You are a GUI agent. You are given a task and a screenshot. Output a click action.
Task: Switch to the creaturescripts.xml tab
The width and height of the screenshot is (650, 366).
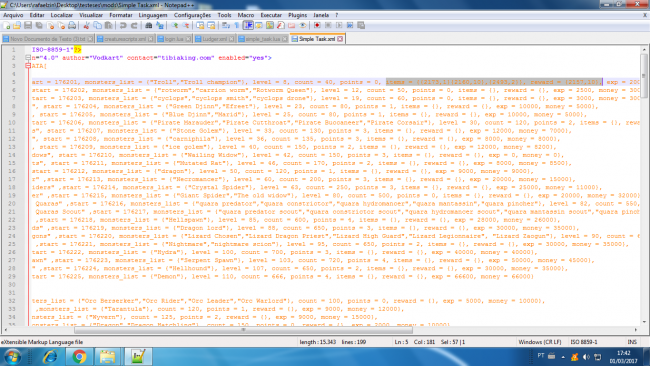click(x=125, y=39)
